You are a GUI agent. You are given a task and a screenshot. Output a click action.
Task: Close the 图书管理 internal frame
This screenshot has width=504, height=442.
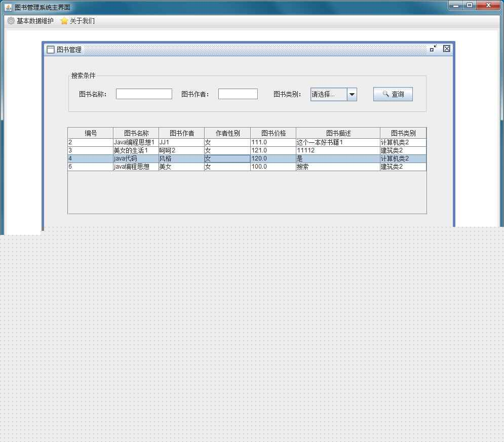click(446, 49)
